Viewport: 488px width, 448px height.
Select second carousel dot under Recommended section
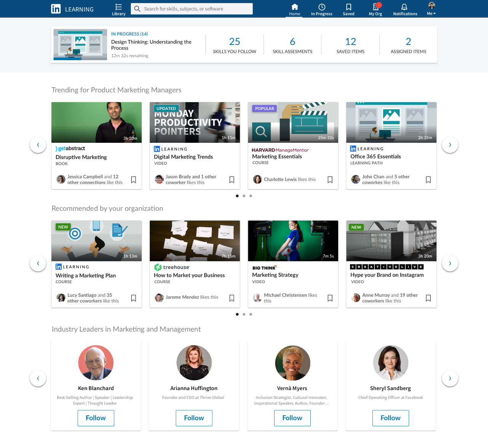[244, 314]
